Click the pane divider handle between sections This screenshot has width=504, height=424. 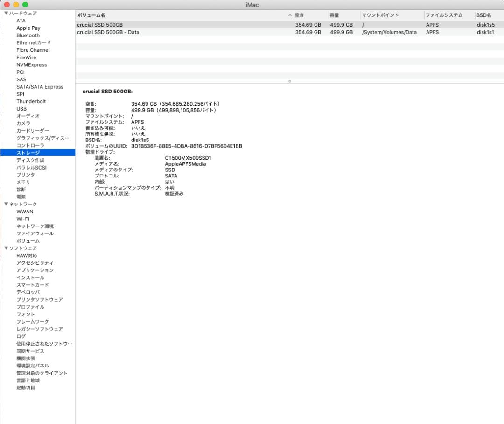(x=290, y=81)
